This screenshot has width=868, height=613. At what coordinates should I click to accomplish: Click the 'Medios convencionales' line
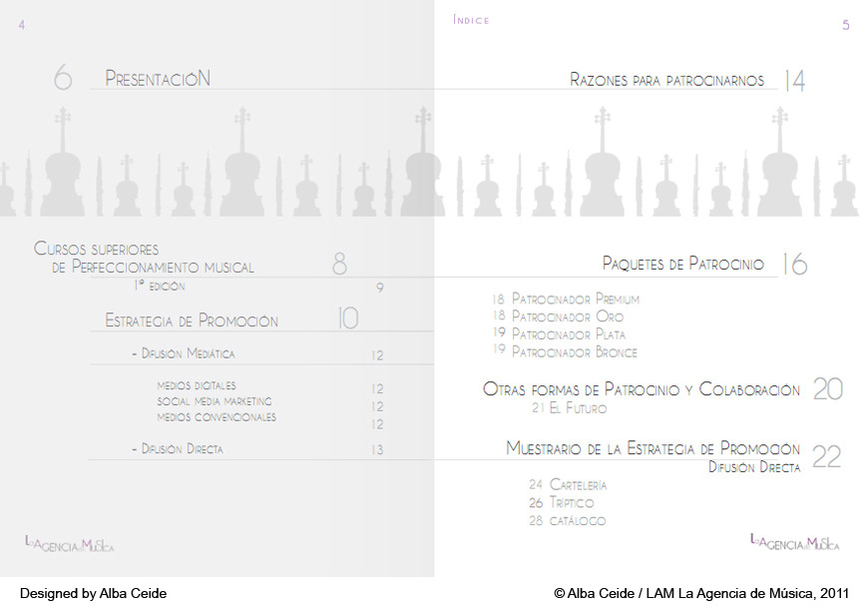pos(217,417)
